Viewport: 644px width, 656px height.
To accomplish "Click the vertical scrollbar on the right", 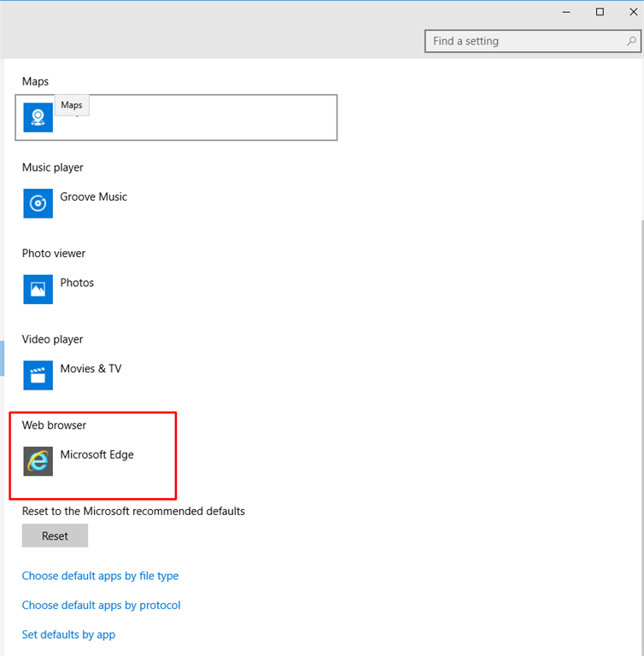I will [642, 437].
